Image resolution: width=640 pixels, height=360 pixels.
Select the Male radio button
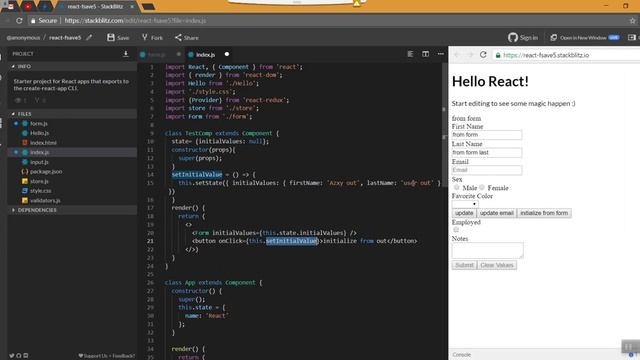tap(456, 187)
